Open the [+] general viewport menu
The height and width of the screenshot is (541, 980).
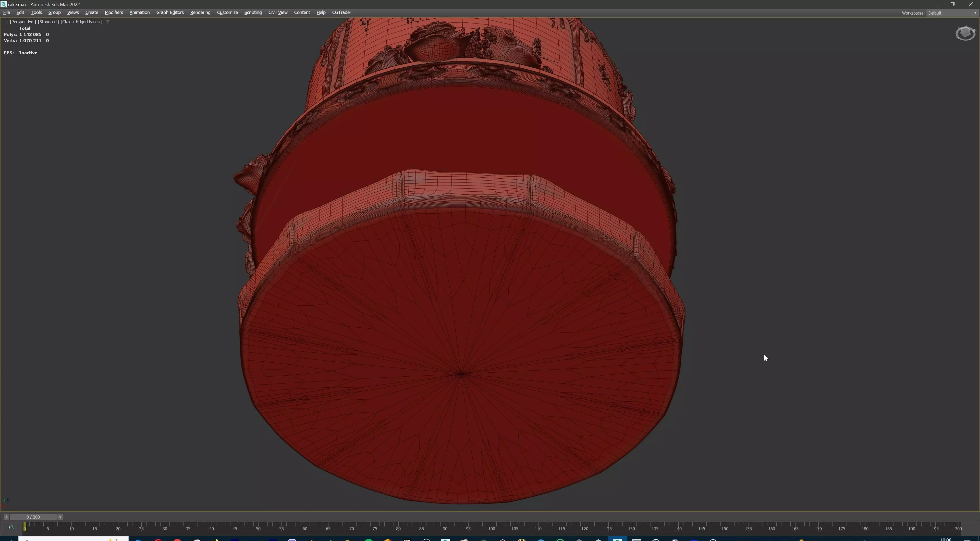coord(5,22)
